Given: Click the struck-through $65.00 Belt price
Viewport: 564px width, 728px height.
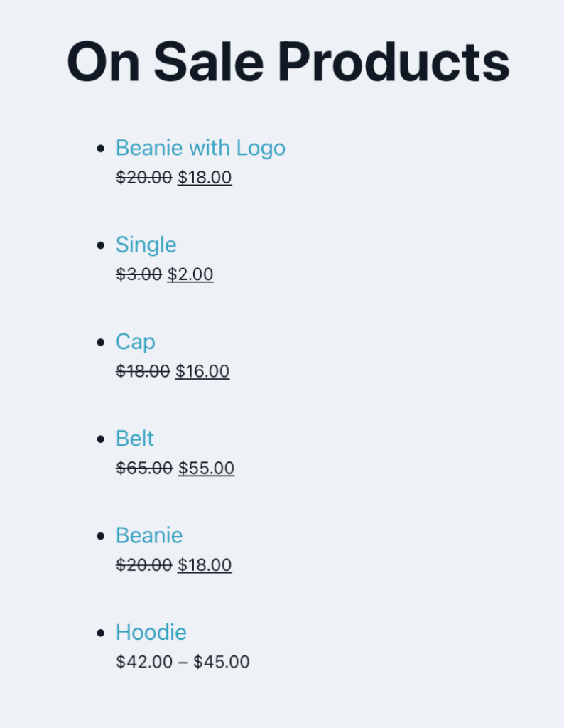Looking at the screenshot, I should tap(143, 468).
